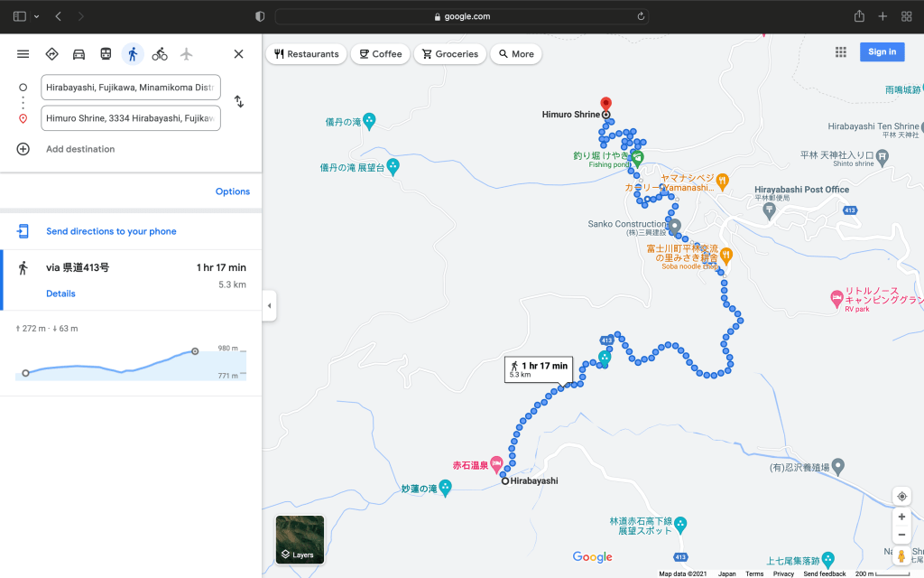Edit the Himuro Shrine destination field
Image resolution: width=924 pixels, height=578 pixels.
pyautogui.click(x=131, y=118)
